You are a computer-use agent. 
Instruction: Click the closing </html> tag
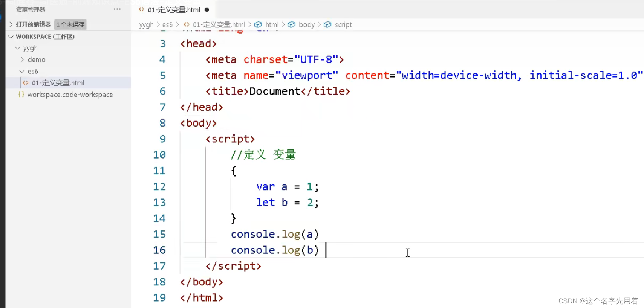pyautogui.click(x=202, y=298)
